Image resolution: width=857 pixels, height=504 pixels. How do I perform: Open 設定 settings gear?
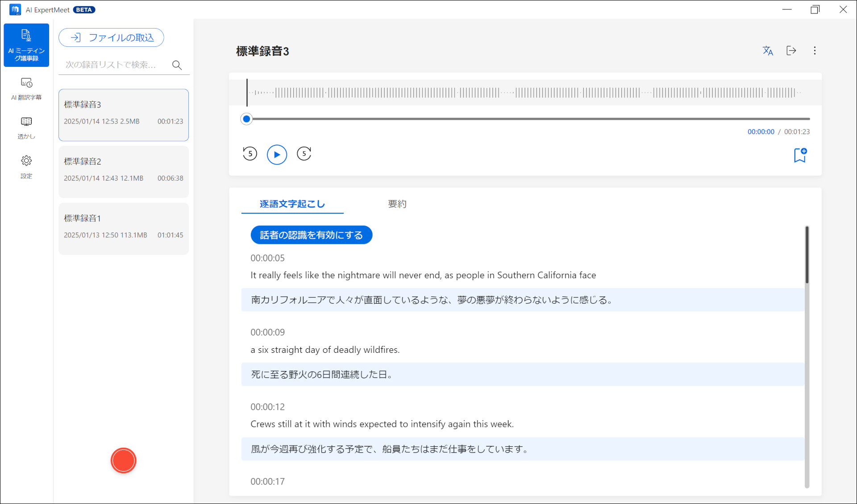26,166
